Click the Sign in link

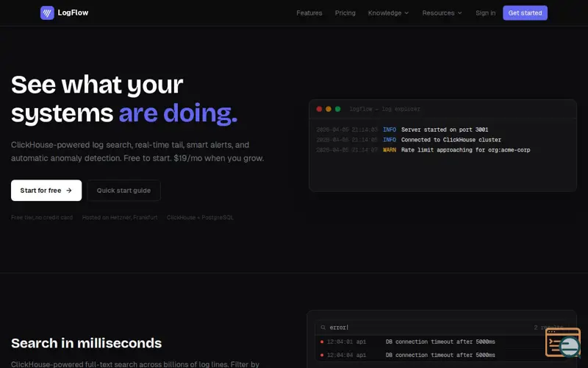485,13
